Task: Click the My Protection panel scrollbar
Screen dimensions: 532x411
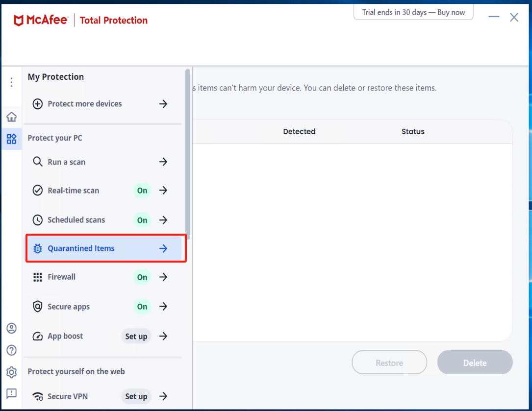Action: [x=188, y=154]
